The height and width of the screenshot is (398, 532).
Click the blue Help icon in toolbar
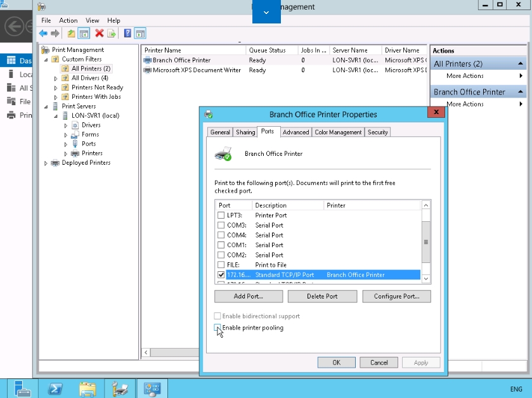tap(127, 34)
